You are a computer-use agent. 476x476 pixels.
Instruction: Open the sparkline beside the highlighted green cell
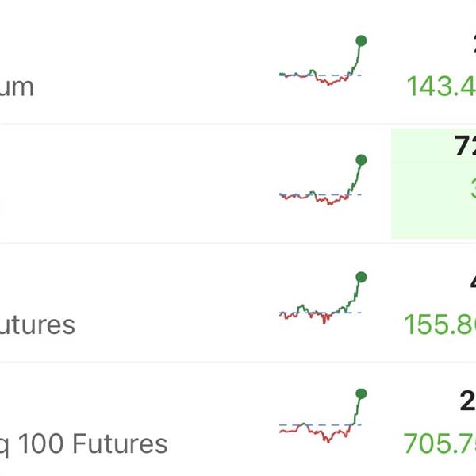[321, 184]
